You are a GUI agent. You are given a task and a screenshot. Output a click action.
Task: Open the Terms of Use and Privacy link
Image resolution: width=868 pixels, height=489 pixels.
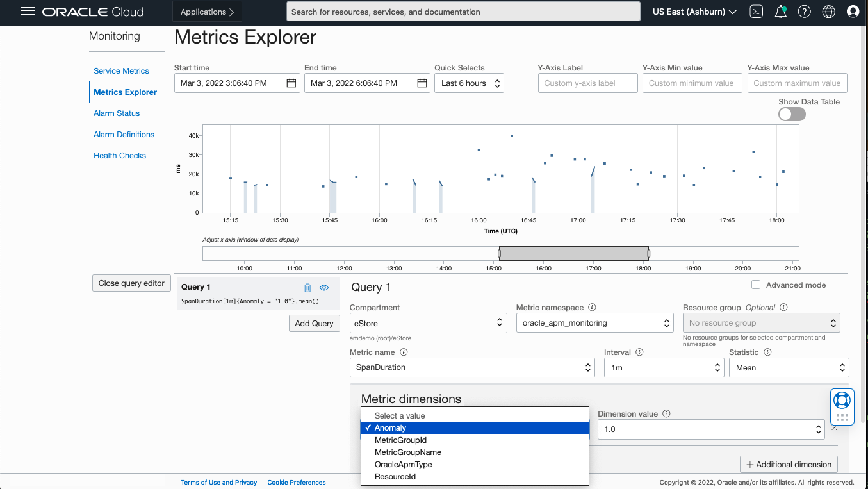(219, 482)
